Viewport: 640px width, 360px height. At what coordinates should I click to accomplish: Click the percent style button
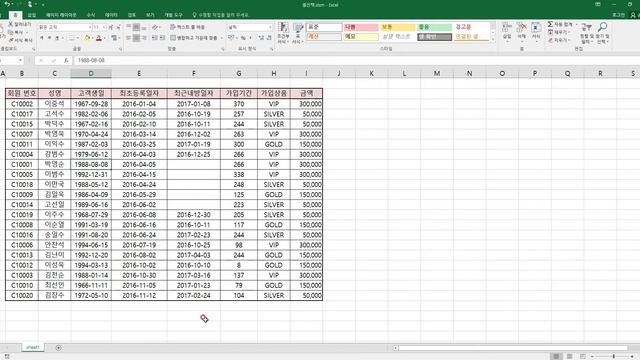pos(243,38)
